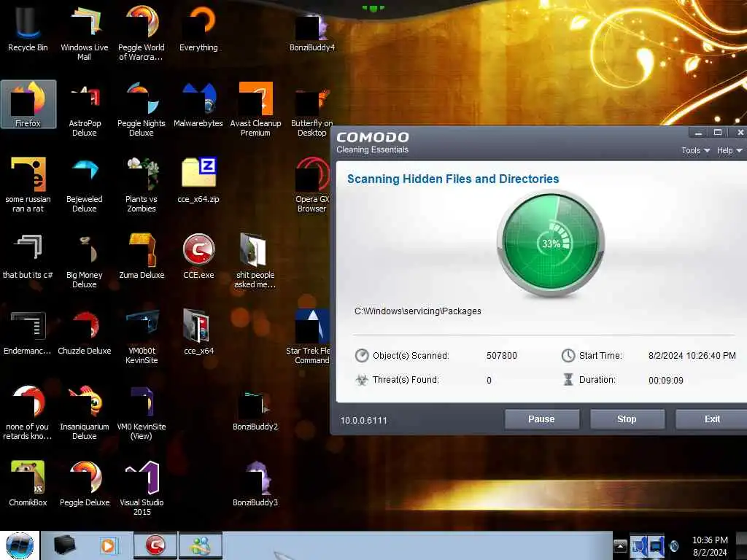Click the 507800 objects scanned value
The width and height of the screenshot is (747, 560).
(502, 356)
